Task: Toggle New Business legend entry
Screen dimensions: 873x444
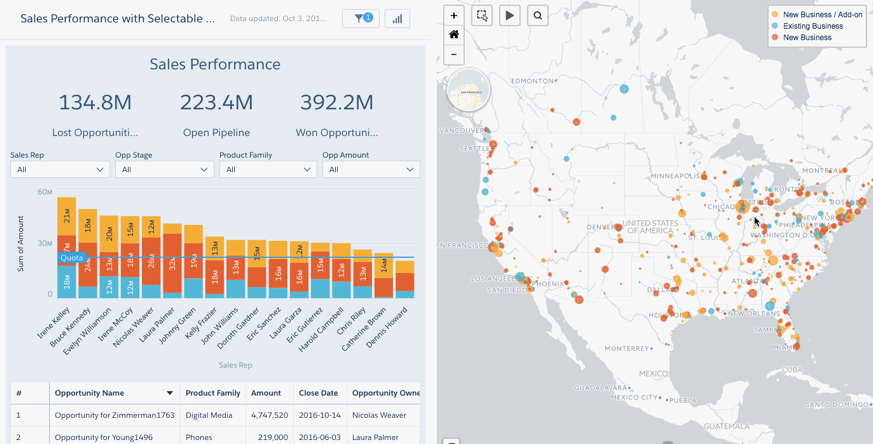Action: tap(806, 37)
